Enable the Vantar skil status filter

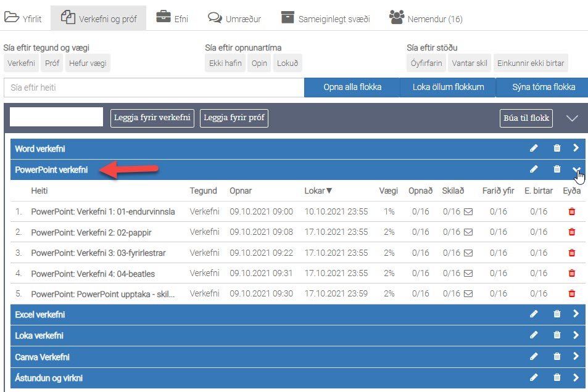[x=470, y=63]
